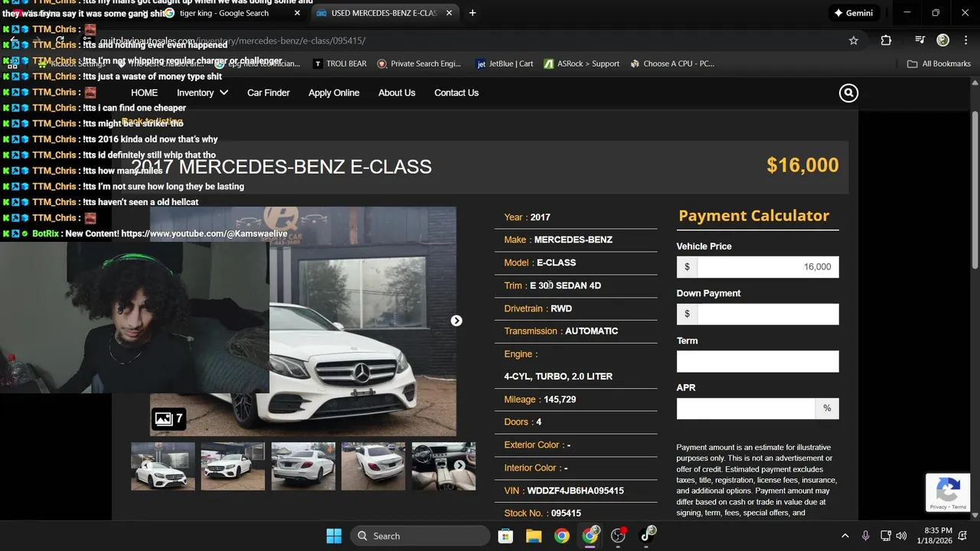Advance to the next car photo arrow

[x=456, y=321]
